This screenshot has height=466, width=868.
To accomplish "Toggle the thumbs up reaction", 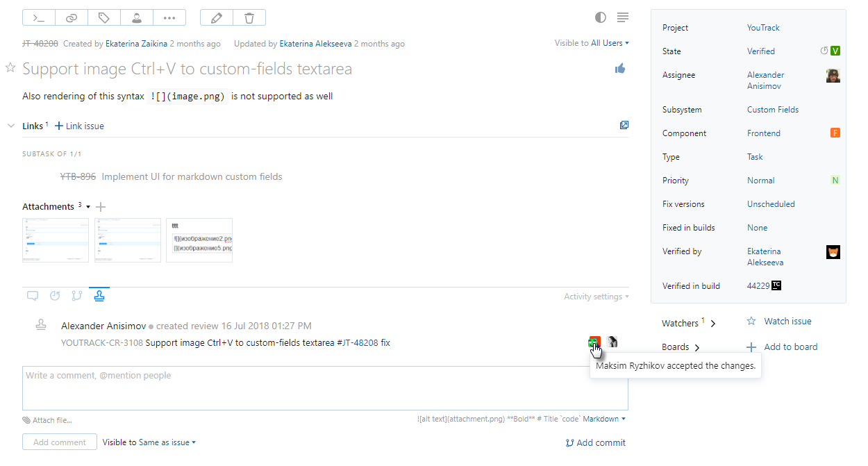I will (x=620, y=68).
